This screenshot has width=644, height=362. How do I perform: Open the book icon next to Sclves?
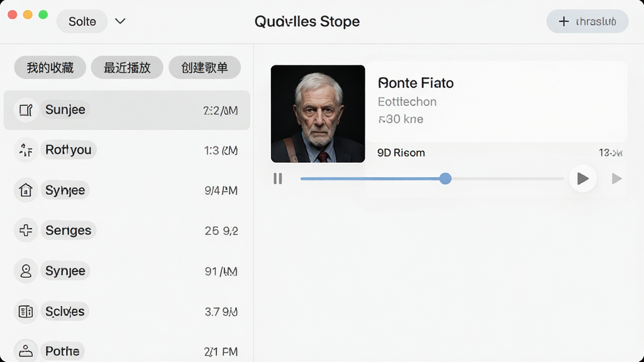click(26, 312)
